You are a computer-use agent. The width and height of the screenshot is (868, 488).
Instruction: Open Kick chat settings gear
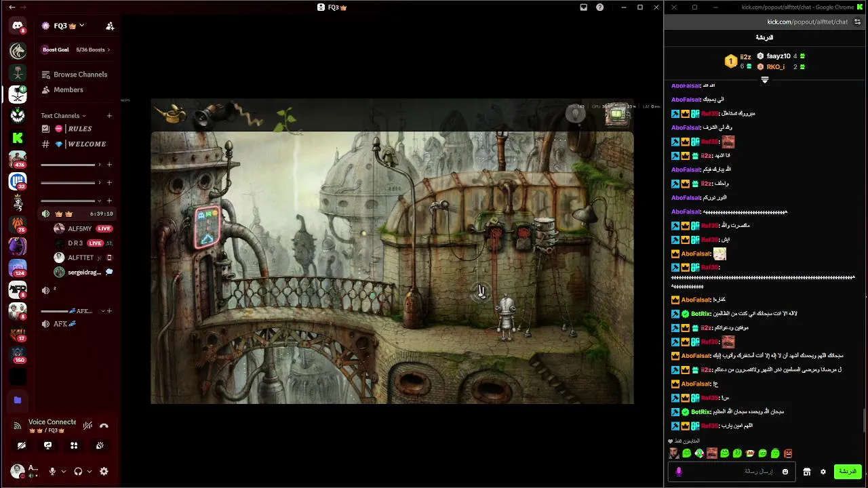click(823, 472)
